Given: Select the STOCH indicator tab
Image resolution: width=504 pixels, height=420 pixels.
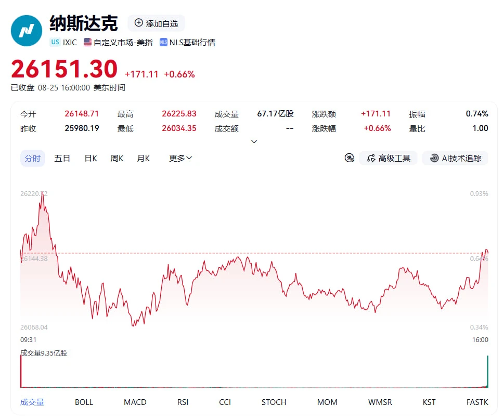Looking at the screenshot, I should [x=274, y=402].
